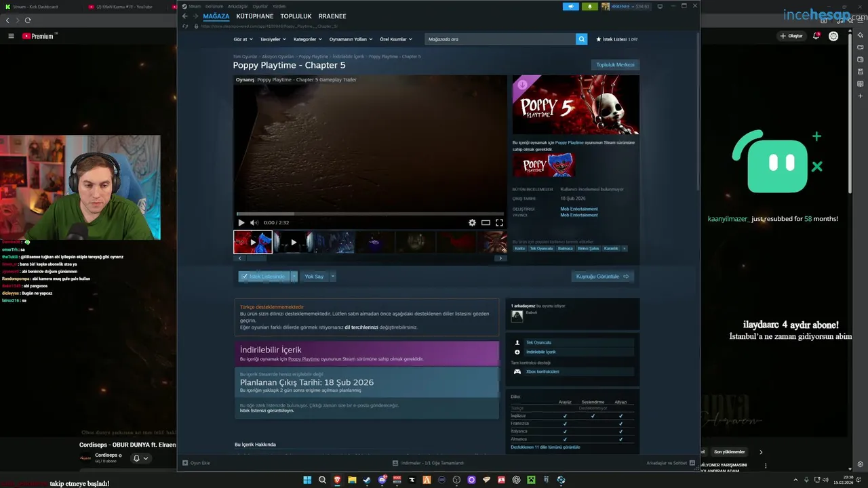Screen dimensions: 868x488
Task: Reload the Steam store page
Action: click(185, 26)
